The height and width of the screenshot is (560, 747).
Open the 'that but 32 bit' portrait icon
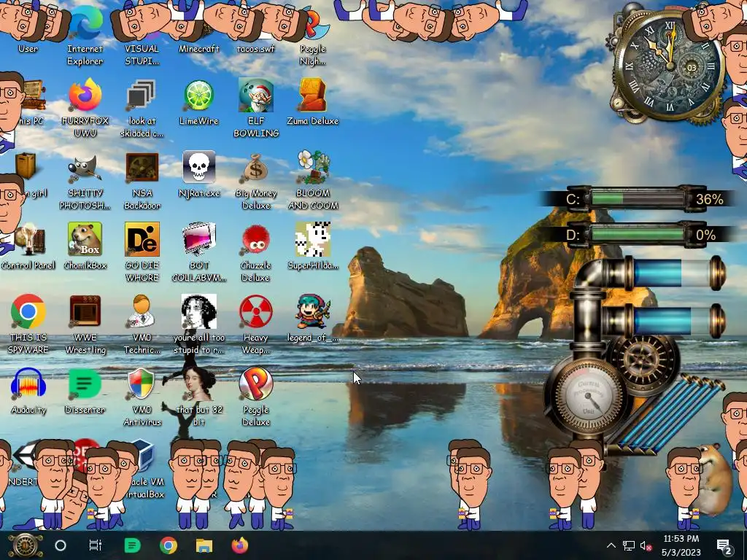pyautogui.click(x=198, y=384)
